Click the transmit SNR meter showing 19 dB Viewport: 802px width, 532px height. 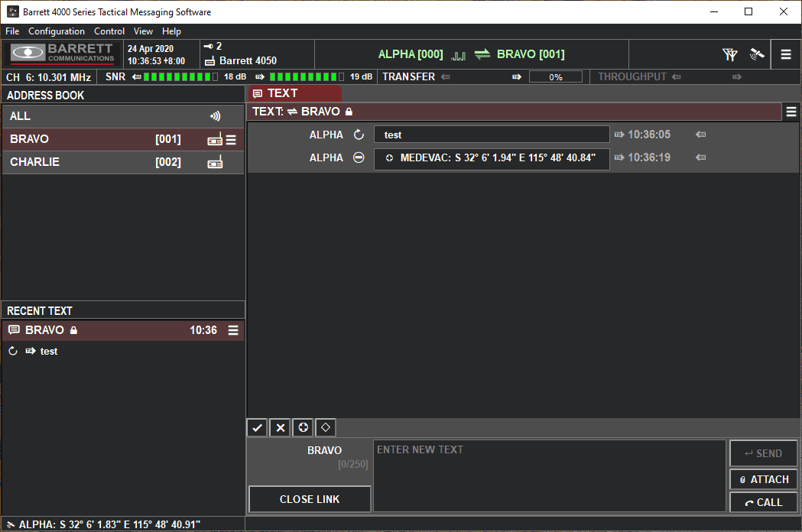coord(307,76)
